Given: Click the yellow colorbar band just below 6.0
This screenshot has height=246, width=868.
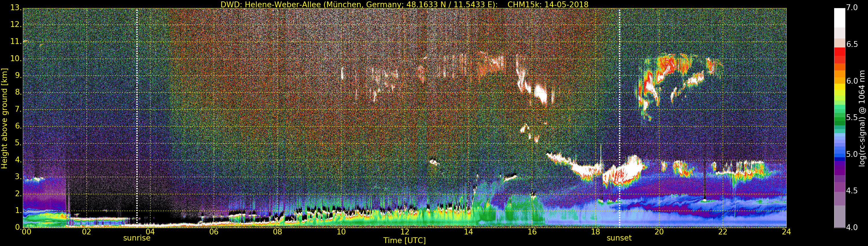Looking at the screenshot, I should click(x=839, y=87).
